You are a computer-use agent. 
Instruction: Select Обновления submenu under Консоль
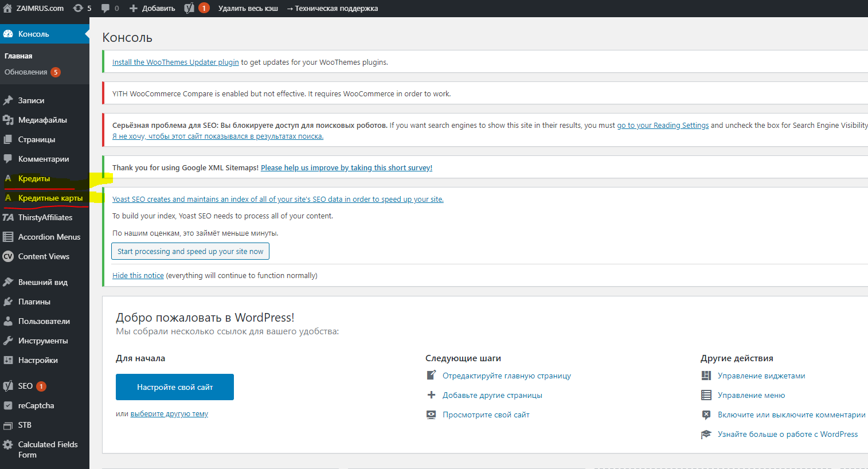click(26, 72)
